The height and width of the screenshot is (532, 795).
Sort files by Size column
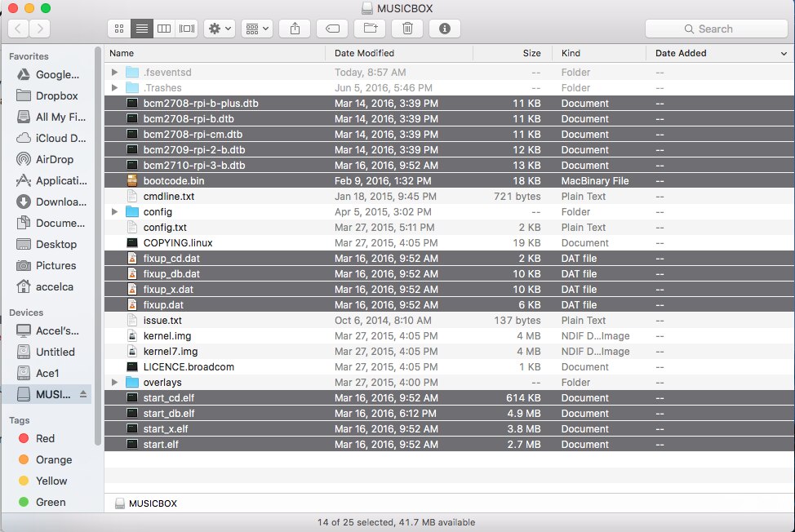click(531, 53)
